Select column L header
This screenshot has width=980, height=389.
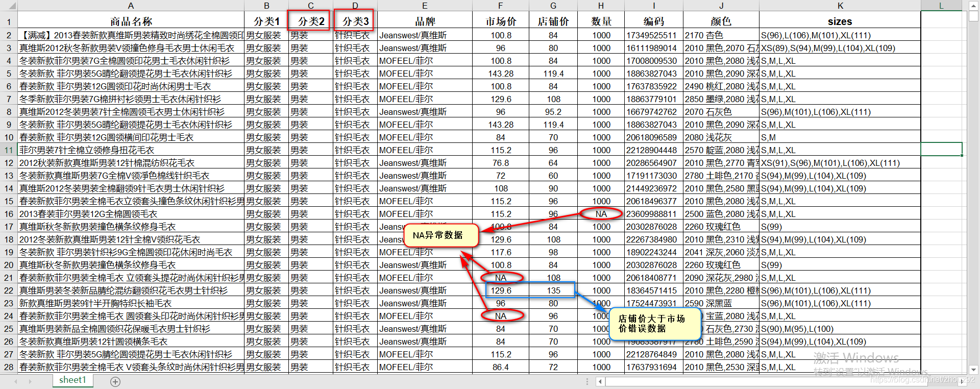click(942, 6)
